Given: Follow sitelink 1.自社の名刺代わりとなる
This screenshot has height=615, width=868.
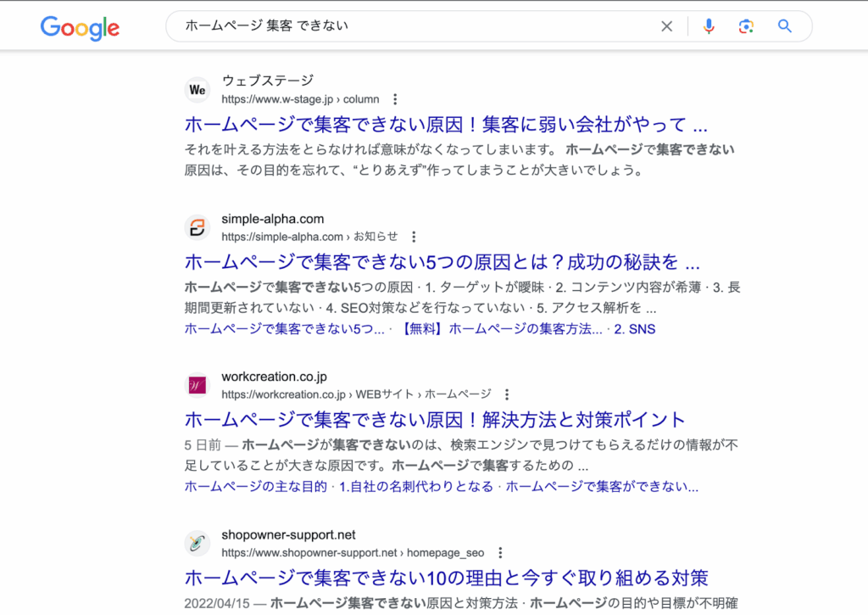Looking at the screenshot, I should (x=415, y=486).
